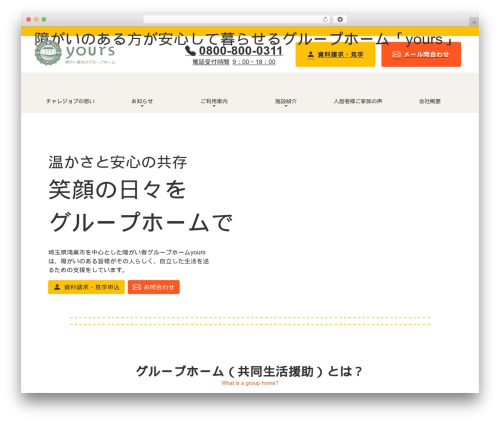Click the グループホーム（共同生活援助）とは？ heading
Screen dimensions: 500x423
click(249, 371)
